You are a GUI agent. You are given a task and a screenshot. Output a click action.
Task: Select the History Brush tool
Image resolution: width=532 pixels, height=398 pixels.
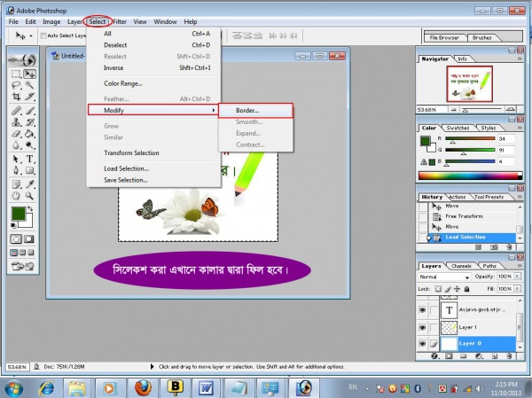coord(30,122)
